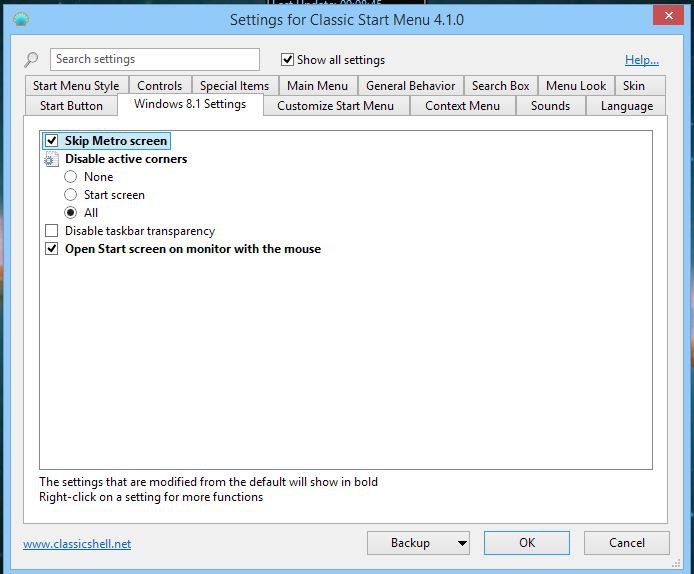This screenshot has height=574, width=694.
Task: Select the None radio button
Action: point(71,177)
